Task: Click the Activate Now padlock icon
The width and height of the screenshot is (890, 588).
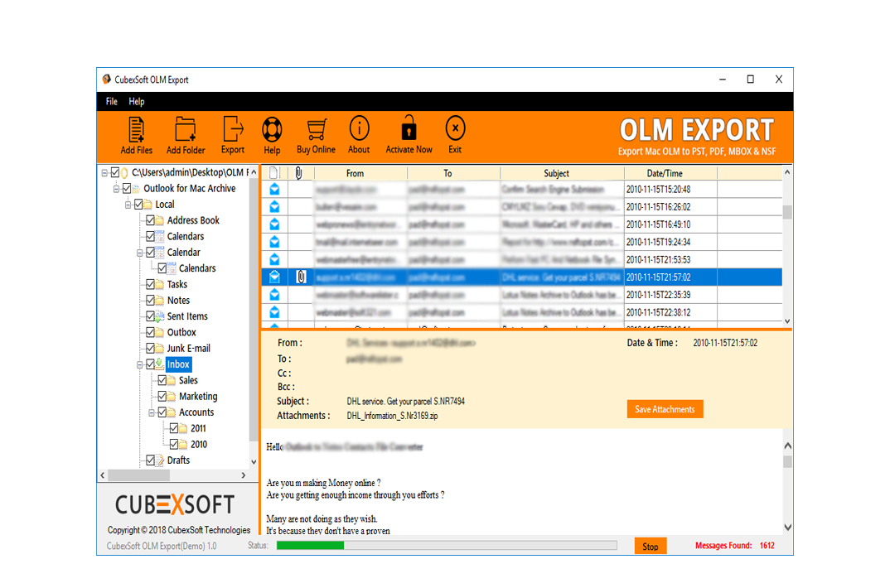Action: pos(409,128)
